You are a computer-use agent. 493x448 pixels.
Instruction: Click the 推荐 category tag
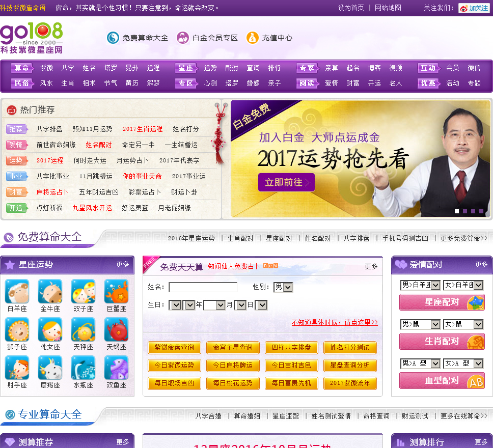(16, 129)
